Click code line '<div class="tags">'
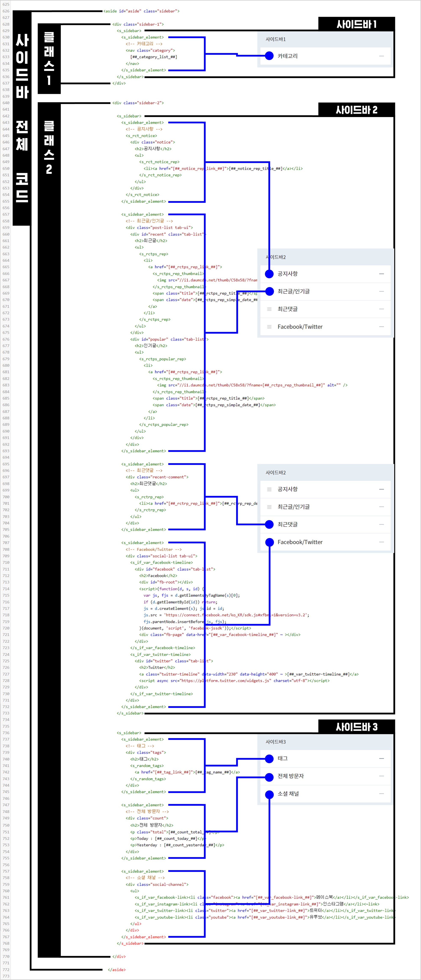Image resolution: width=421 pixels, height=980 pixels. click(146, 753)
